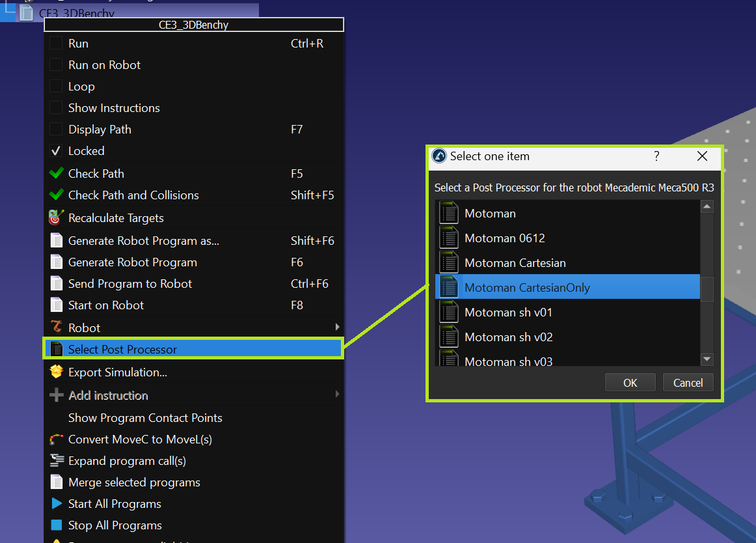Screen dimensions: 756x543
Task: Cancel the post processor selection dialog
Action: point(688,383)
